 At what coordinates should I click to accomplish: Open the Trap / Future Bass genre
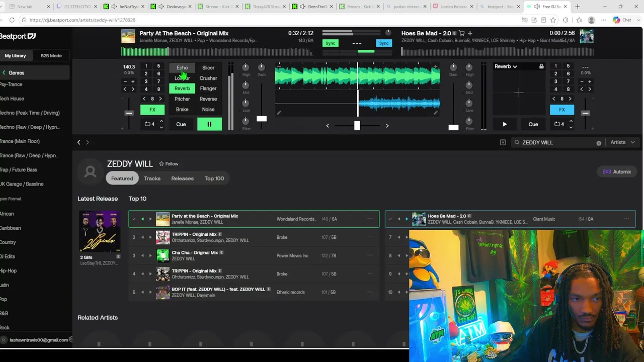pos(19,170)
